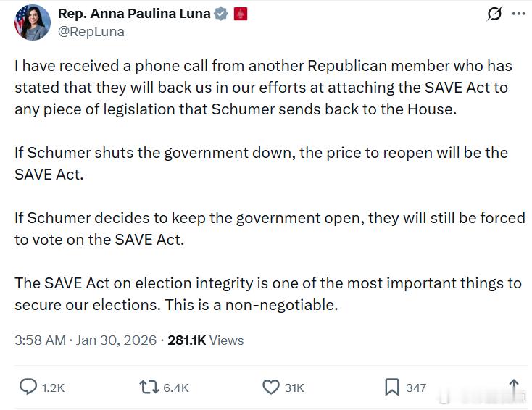Click the paragraph starting "I have received a phone call"
The width and height of the screenshot is (532, 410).
[263, 88]
